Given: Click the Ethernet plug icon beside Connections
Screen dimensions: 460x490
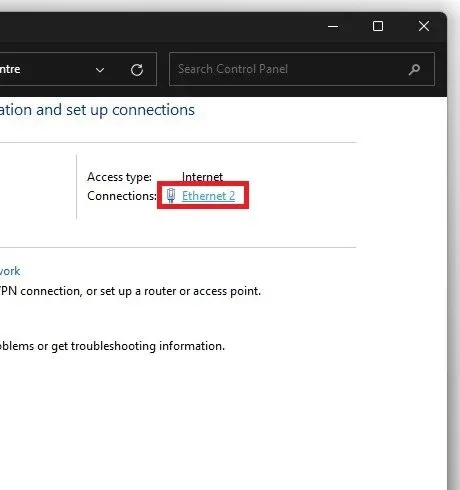Looking at the screenshot, I should click(x=171, y=195).
